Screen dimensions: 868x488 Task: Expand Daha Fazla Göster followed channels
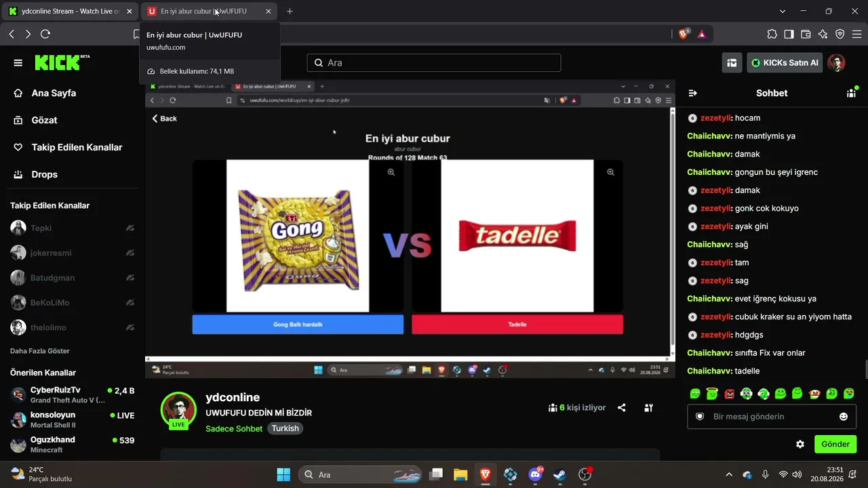[x=40, y=351]
